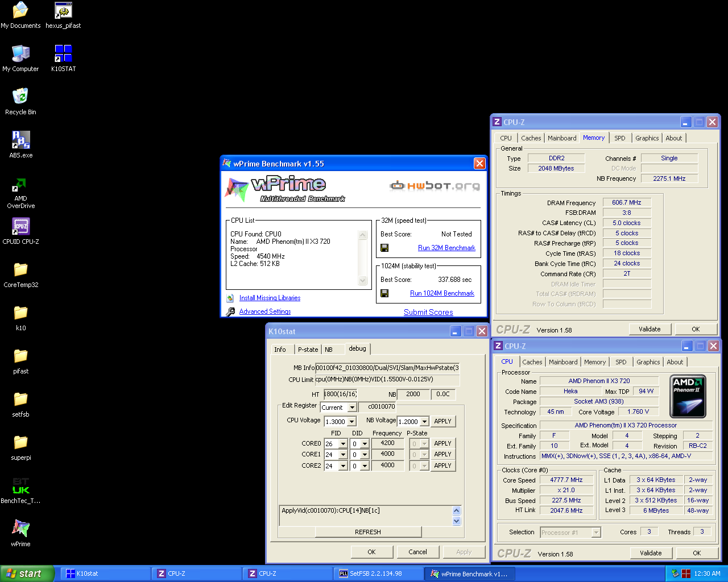Open the hexus_pifast shortcut
The height and width of the screenshot is (582, 728).
[63, 15]
